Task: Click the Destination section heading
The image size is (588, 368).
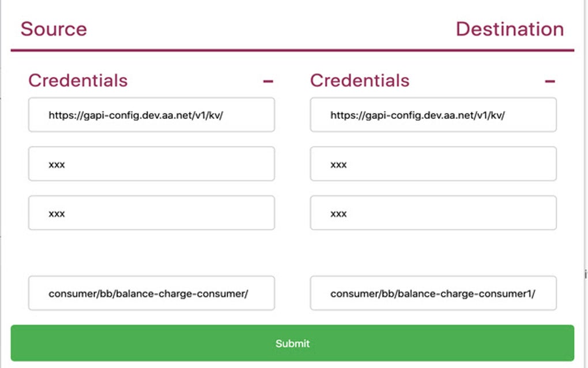Action: point(510,29)
